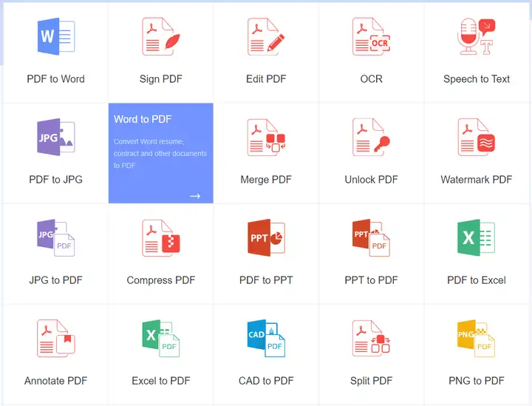Click the Excel to PDF label
The height and width of the screenshot is (406, 532).
click(x=161, y=381)
